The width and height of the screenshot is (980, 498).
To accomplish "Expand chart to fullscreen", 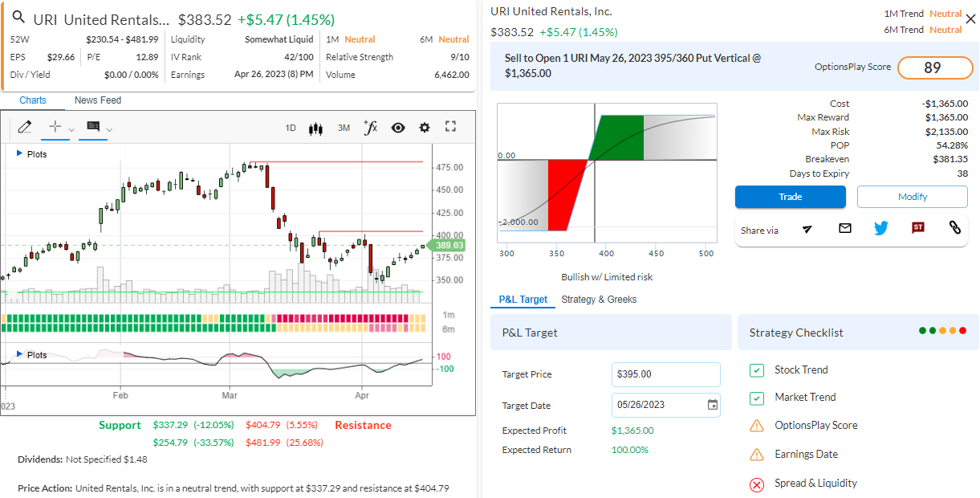I will [450, 127].
